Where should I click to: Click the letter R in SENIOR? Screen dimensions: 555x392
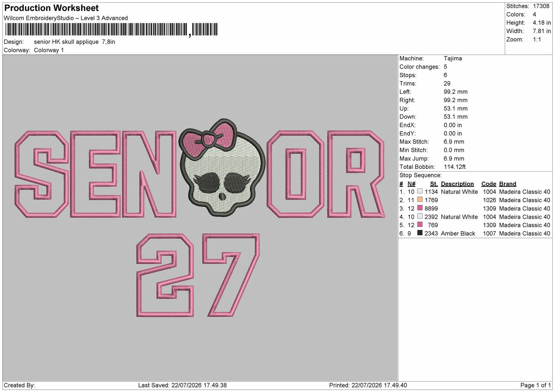click(x=356, y=174)
